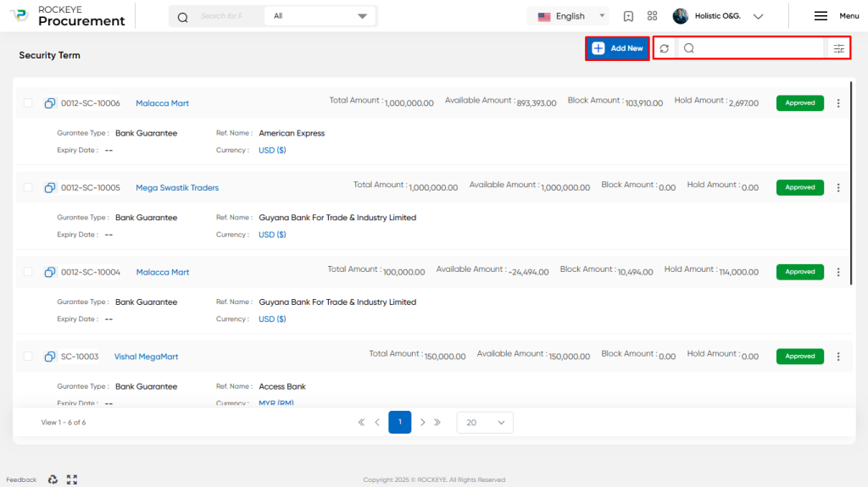Click the Security Term list search field
The image size is (868, 487).
759,48
